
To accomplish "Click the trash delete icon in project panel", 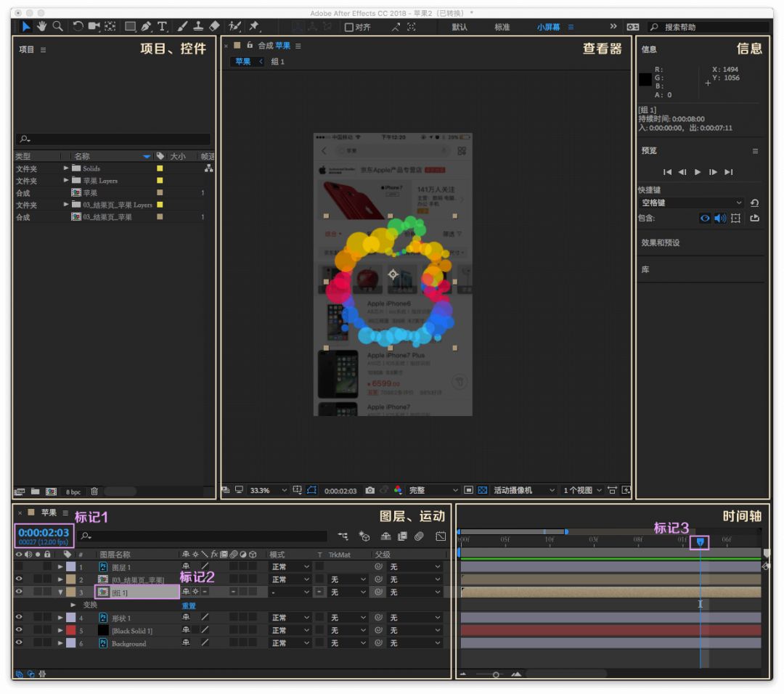I will coord(94,491).
